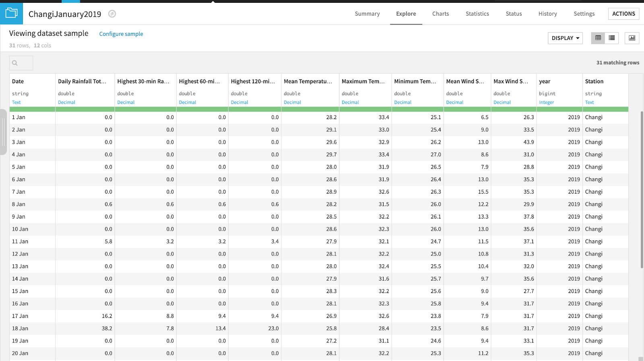Viewport: 644px width, 361px height.
Task: Click the Configure sample link
Action: point(121,34)
